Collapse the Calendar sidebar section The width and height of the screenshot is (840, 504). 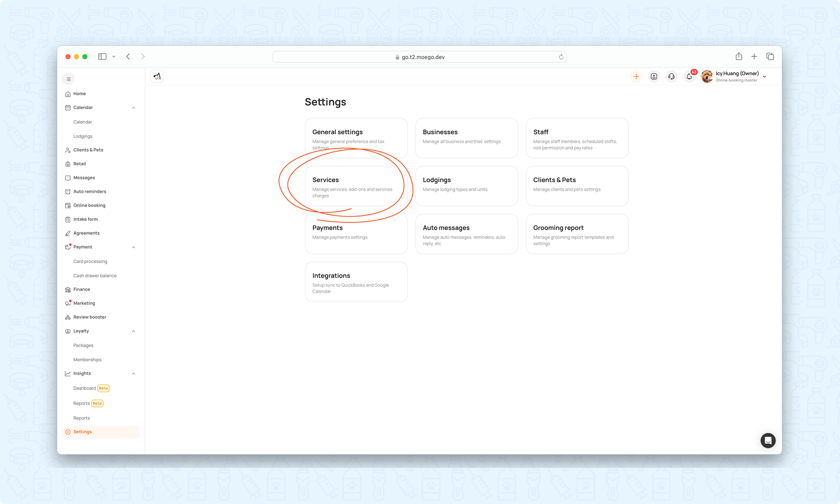134,108
